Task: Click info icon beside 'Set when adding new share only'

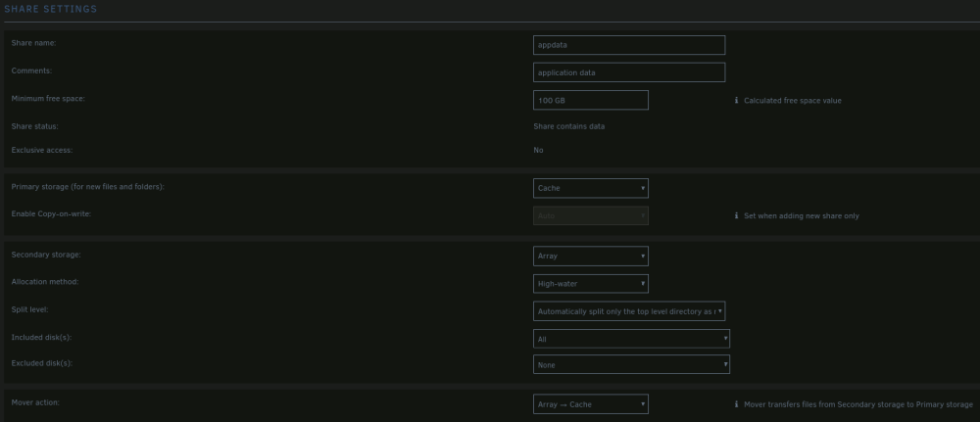Action: [736, 216]
